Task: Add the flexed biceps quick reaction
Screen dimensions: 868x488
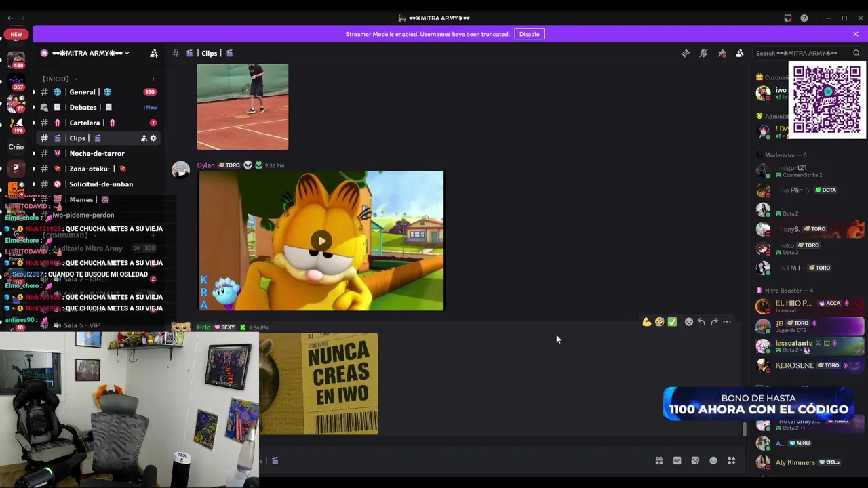Action: coord(647,322)
